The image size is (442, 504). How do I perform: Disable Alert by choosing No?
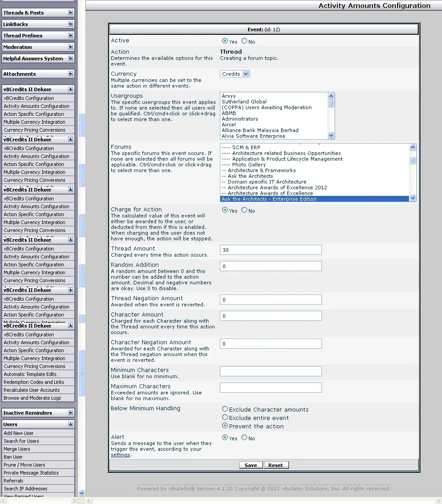pos(245,438)
